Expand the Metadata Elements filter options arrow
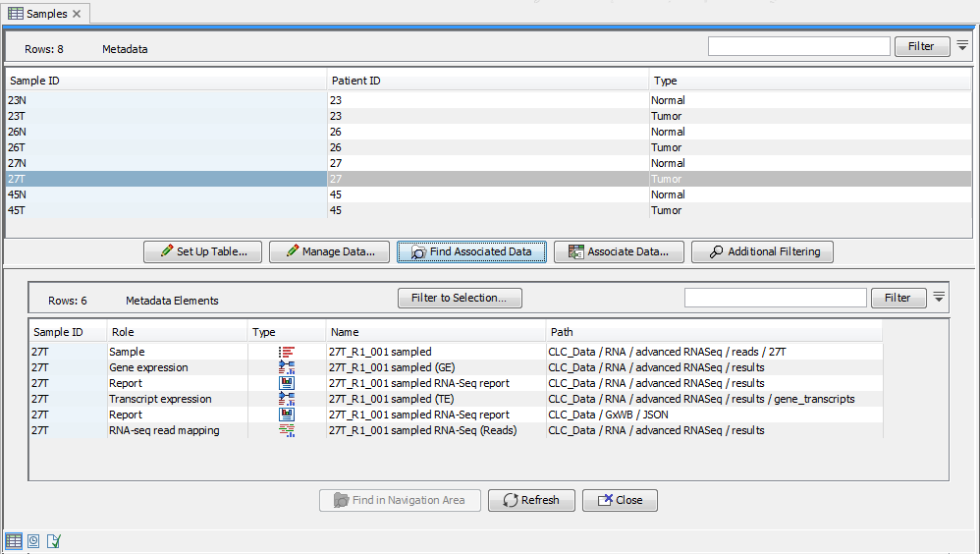This screenshot has height=554, width=980. point(939,298)
